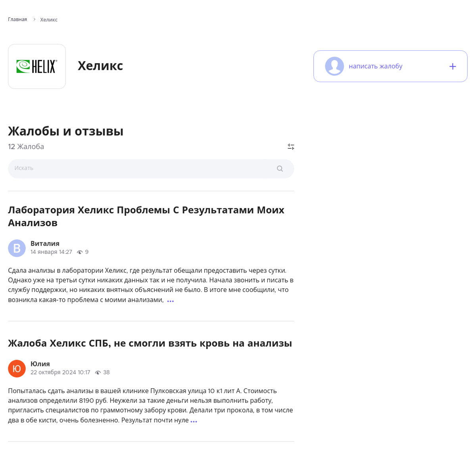Open complaint Жалоба Хеликс СПБ

[x=150, y=343]
